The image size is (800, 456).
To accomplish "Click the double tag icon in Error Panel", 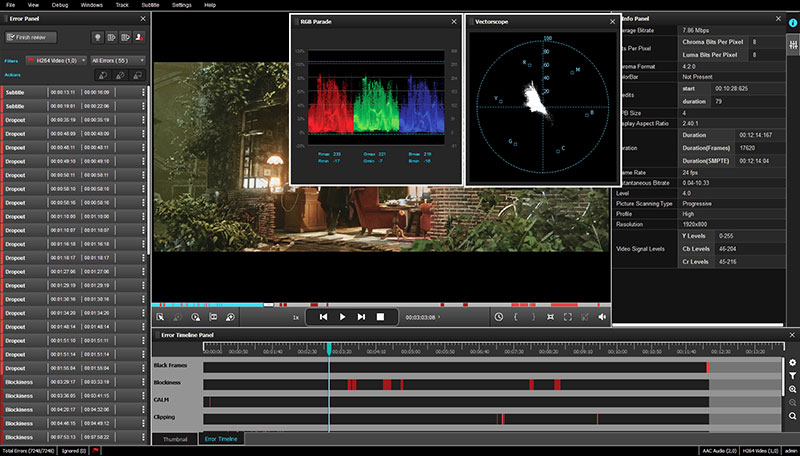I will pyautogui.click(x=126, y=37).
